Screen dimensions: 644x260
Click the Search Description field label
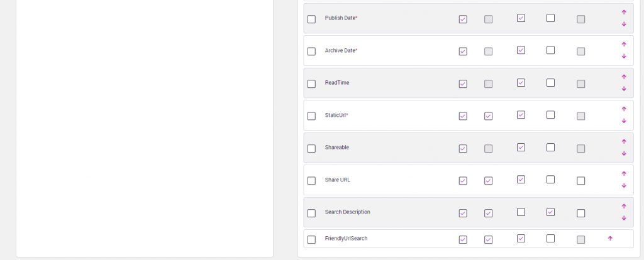coord(347,212)
